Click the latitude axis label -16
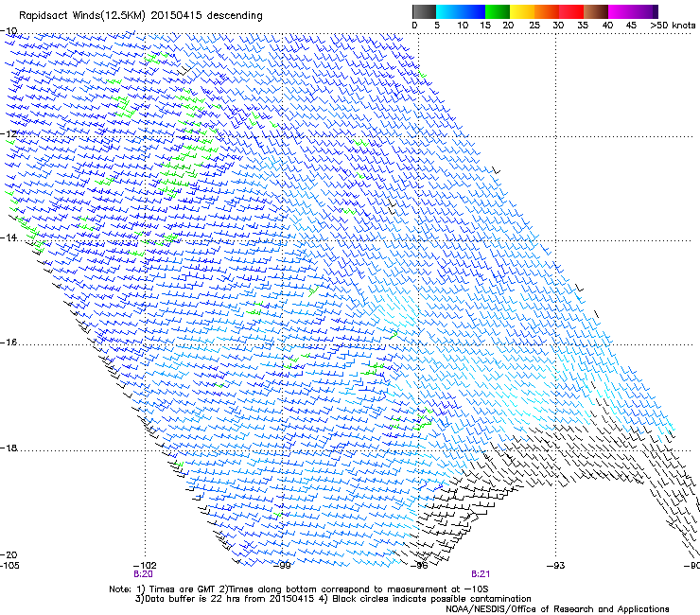This screenshot has height=615, width=700. 9,343
